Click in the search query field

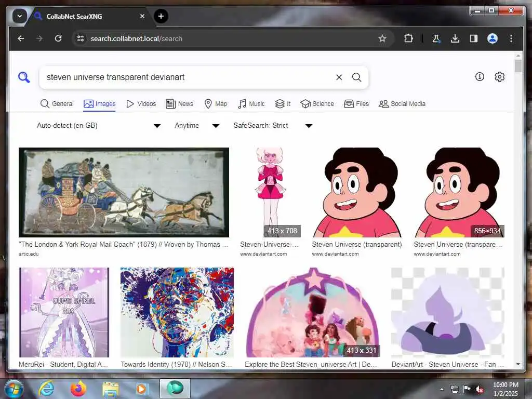188,77
